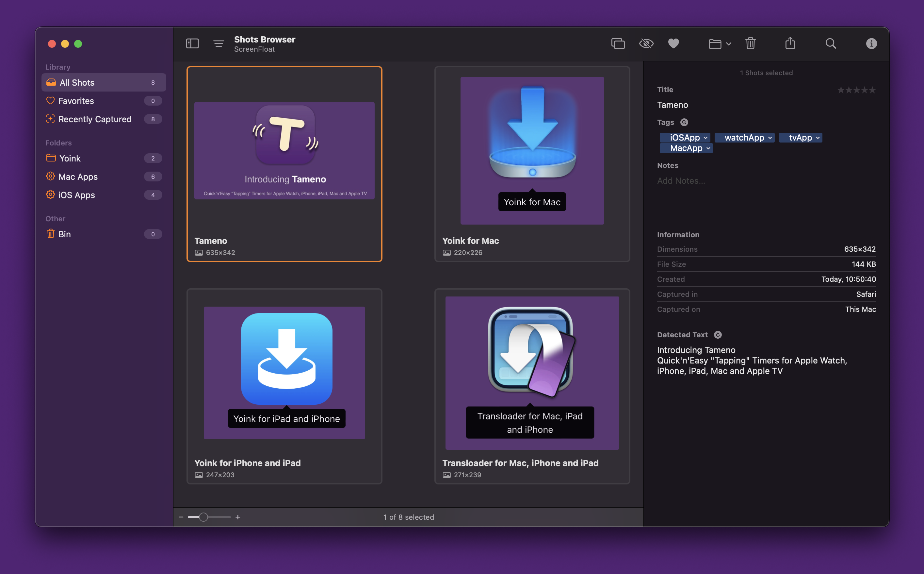Open the iOS Apps smart folder
This screenshot has height=574, width=924.
click(104, 195)
